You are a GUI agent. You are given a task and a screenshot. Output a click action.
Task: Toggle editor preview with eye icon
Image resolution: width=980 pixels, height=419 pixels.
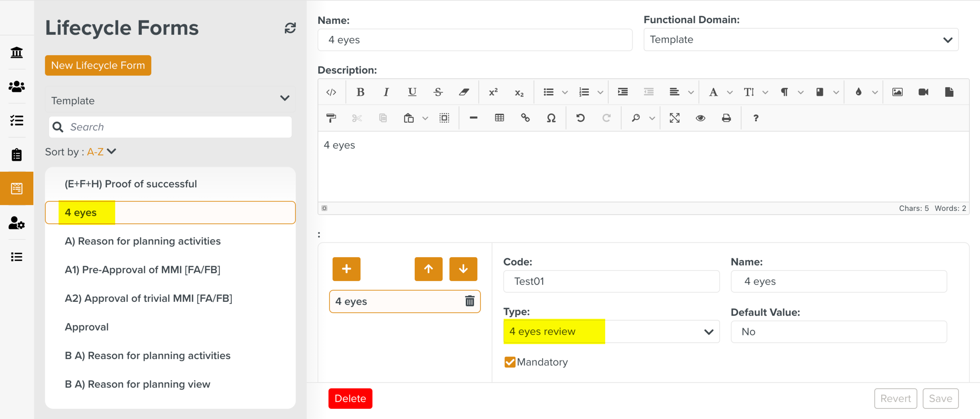[x=700, y=118]
